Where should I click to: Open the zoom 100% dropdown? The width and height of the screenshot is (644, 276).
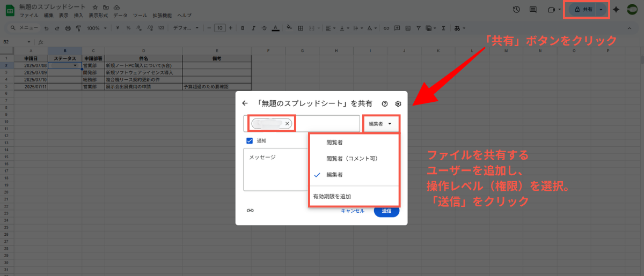tap(97, 28)
